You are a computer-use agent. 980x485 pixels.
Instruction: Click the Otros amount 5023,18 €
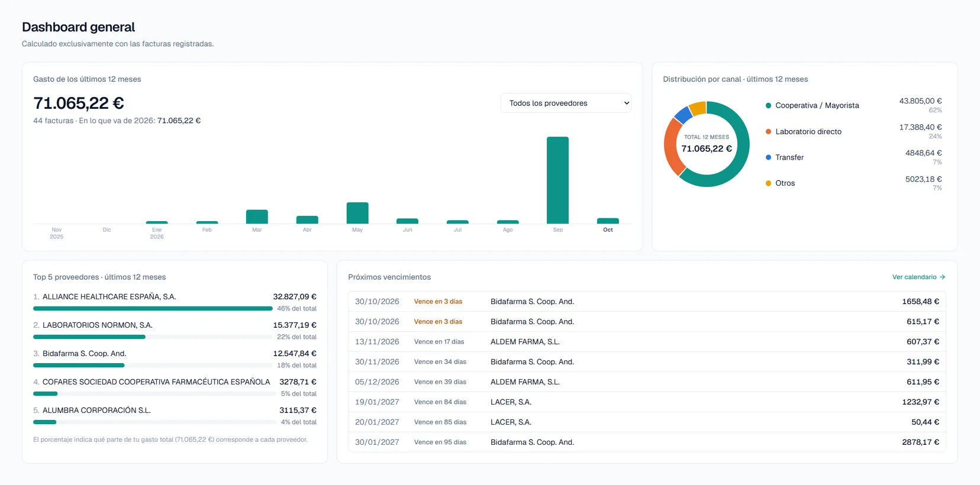tap(923, 179)
